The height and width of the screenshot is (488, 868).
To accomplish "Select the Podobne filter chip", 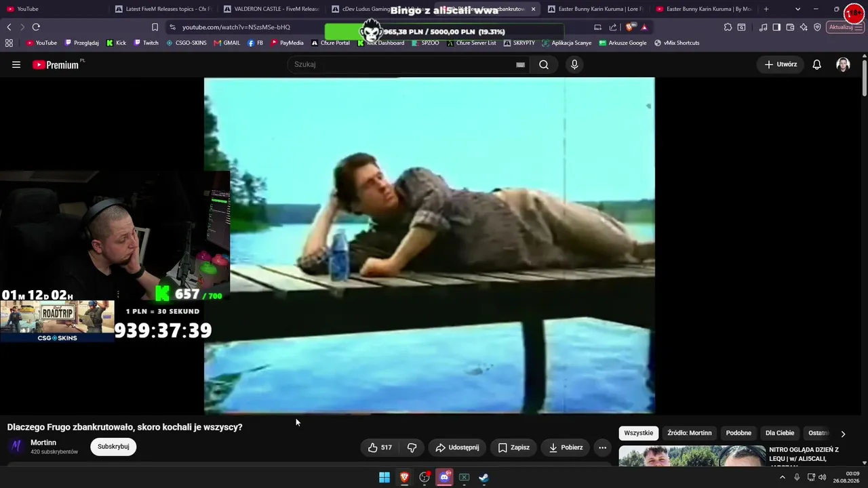I will coord(738,433).
